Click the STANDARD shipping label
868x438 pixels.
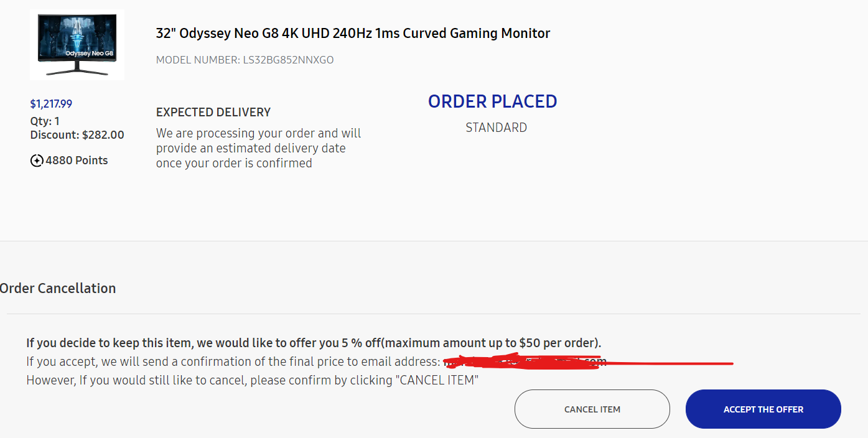(x=496, y=128)
